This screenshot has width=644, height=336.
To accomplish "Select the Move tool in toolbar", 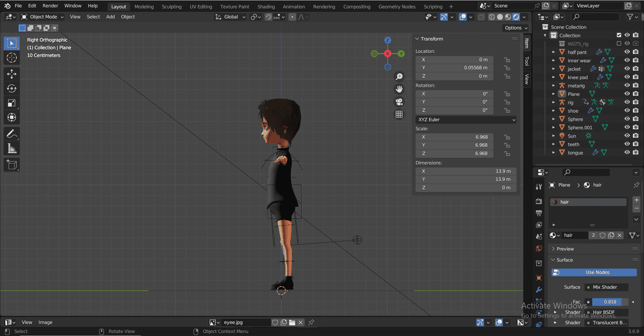I will click(12, 74).
